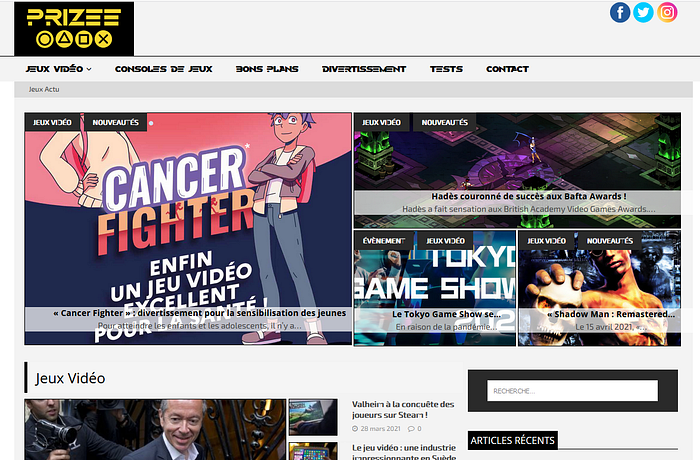The height and width of the screenshot is (460, 700).
Task: Click the Prizee site logo
Action: [x=74, y=29]
